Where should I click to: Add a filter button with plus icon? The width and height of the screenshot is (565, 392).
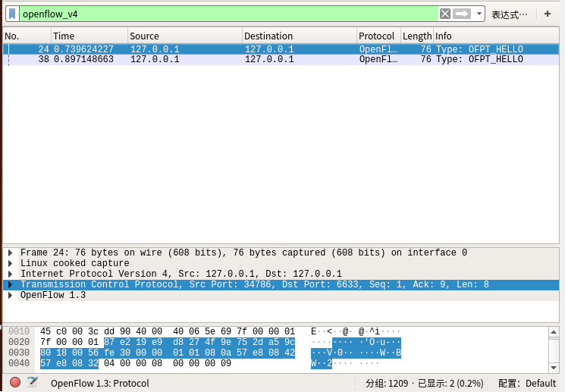[x=548, y=14]
